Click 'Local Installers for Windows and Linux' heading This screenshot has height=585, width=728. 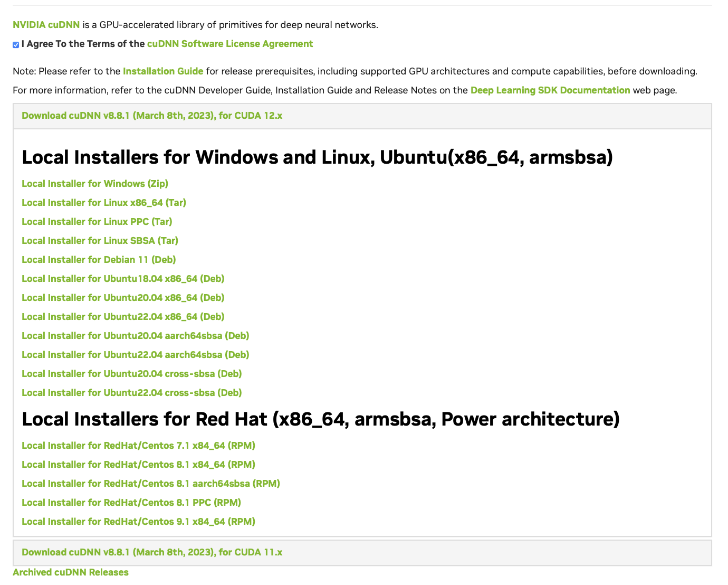(x=317, y=157)
